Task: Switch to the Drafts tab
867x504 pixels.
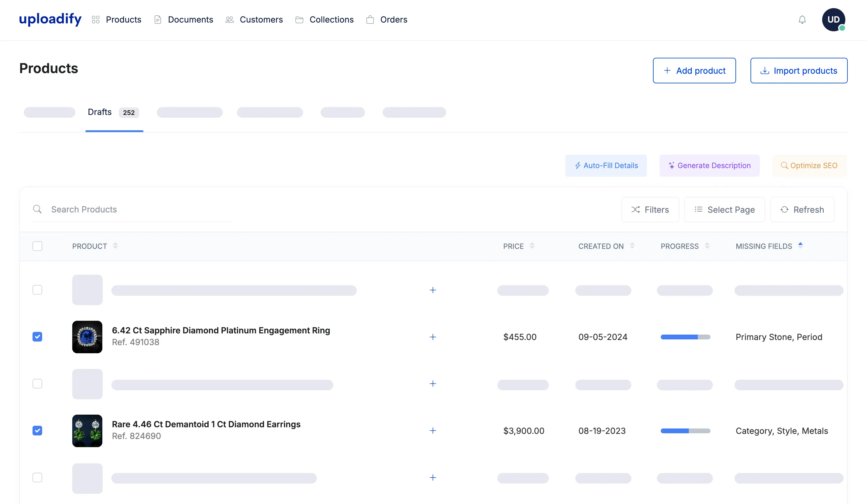Action: click(100, 112)
